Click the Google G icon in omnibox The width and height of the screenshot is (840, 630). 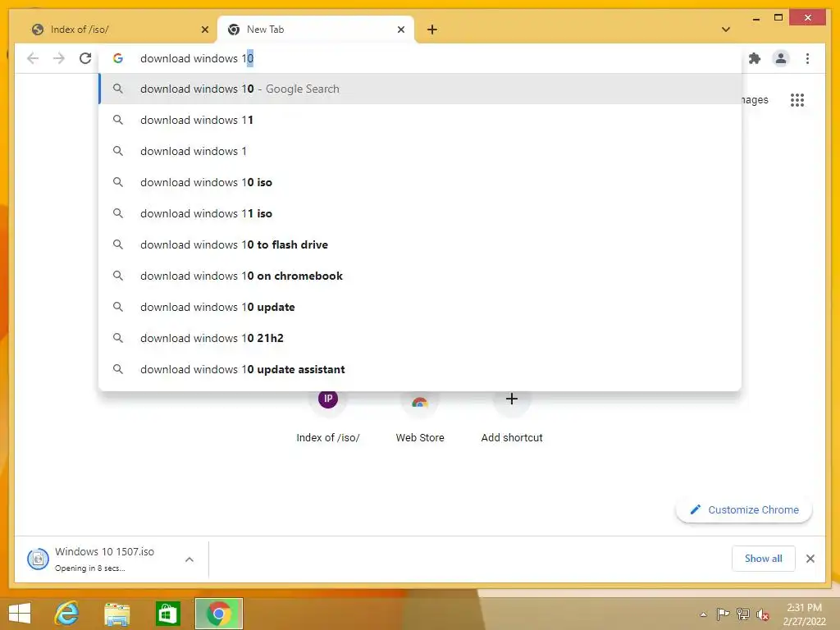click(118, 58)
